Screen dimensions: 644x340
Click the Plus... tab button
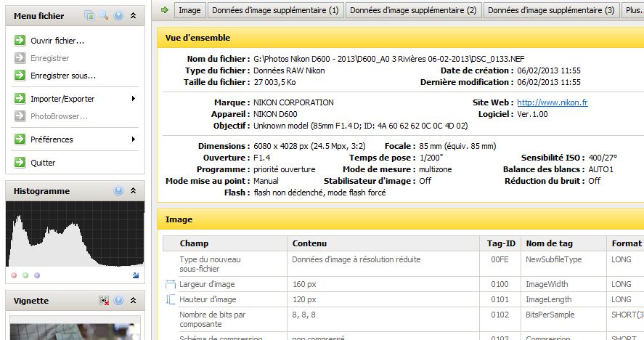click(633, 10)
